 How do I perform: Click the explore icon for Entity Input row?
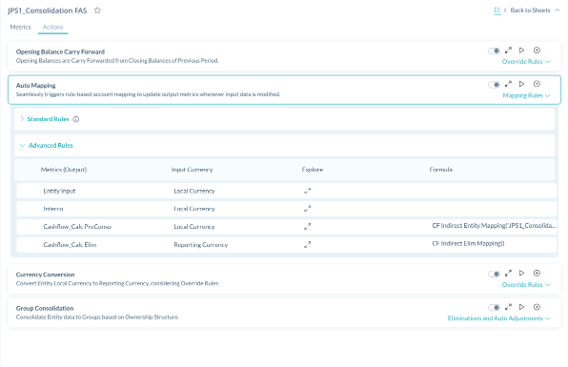pyautogui.click(x=307, y=191)
